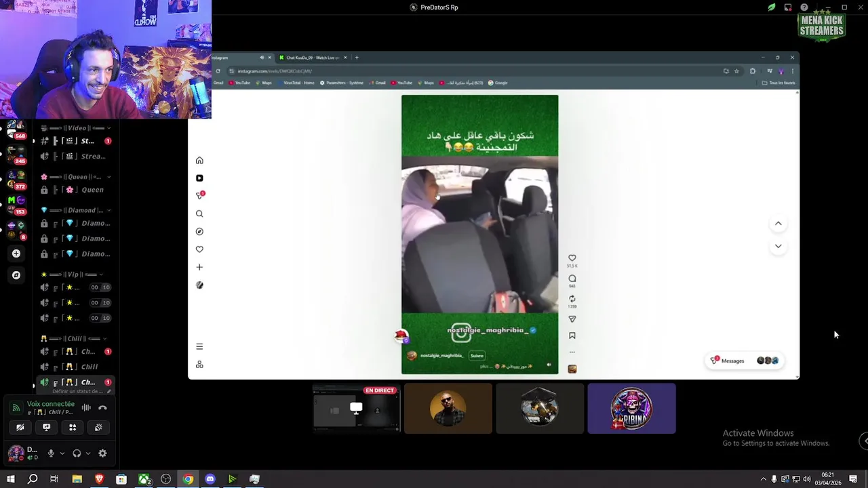
Task: Open the EN DIRECT stream tile
Action: tap(356, 408)
